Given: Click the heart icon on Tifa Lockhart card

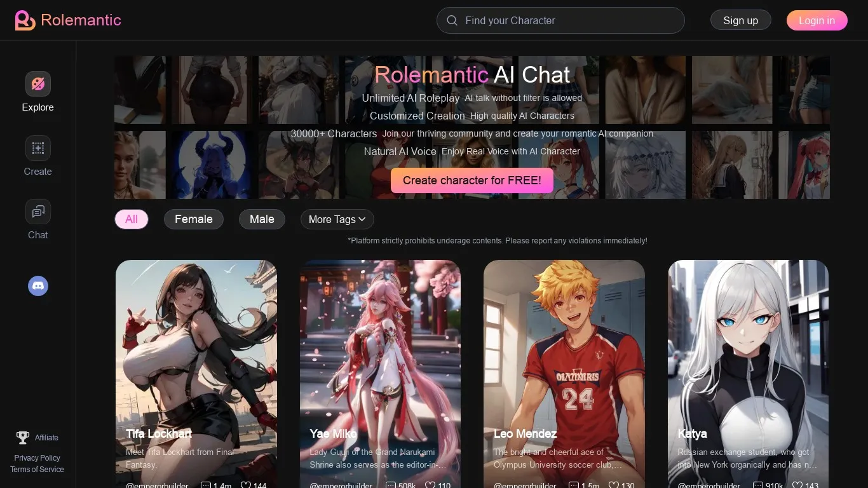Looking at the screenshot, I should (245, 485).
